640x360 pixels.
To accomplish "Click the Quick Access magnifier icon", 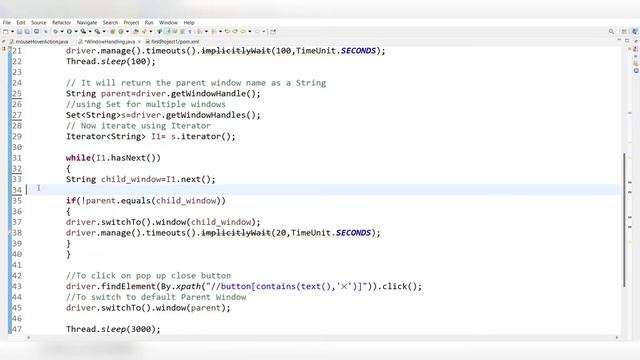I will (x=611, y=31).
